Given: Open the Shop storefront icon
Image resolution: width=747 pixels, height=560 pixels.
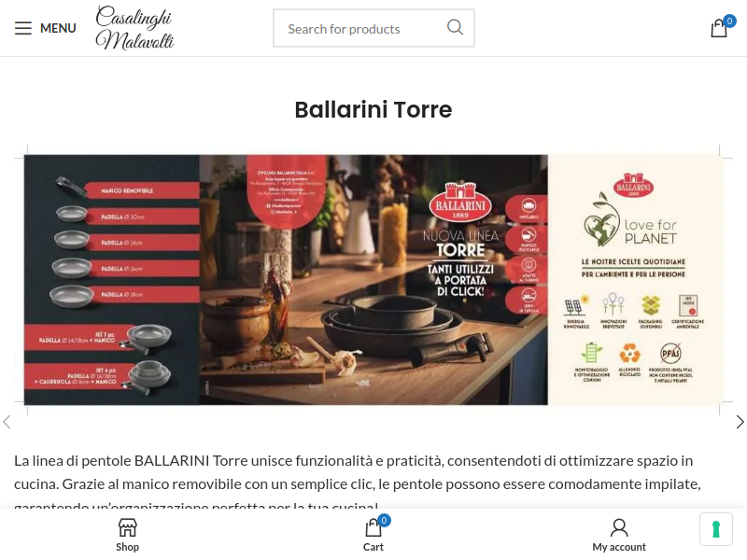Looking at the screenshot, I should point(127,527).
